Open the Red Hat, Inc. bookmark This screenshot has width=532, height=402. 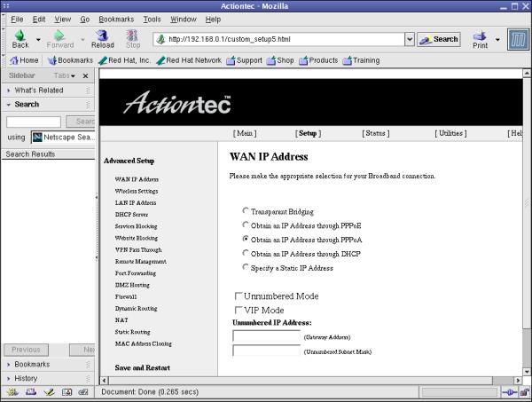point(124,60)
